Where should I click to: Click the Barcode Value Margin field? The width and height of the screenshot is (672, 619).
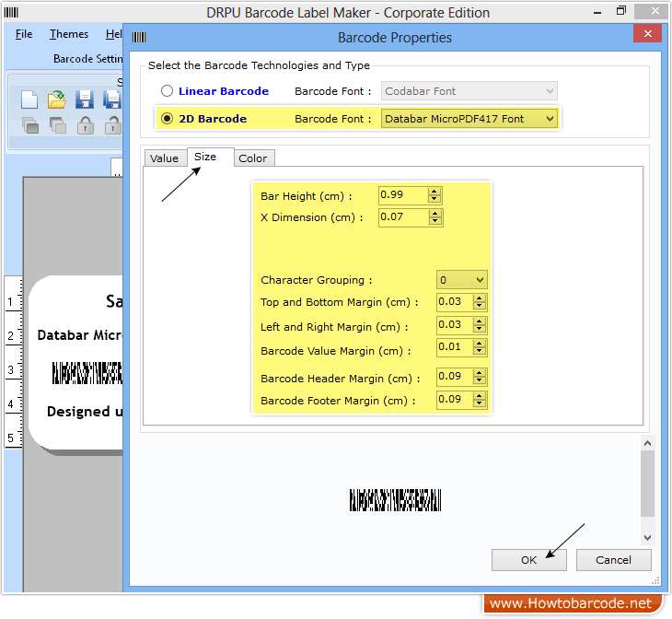coord(455,346)
